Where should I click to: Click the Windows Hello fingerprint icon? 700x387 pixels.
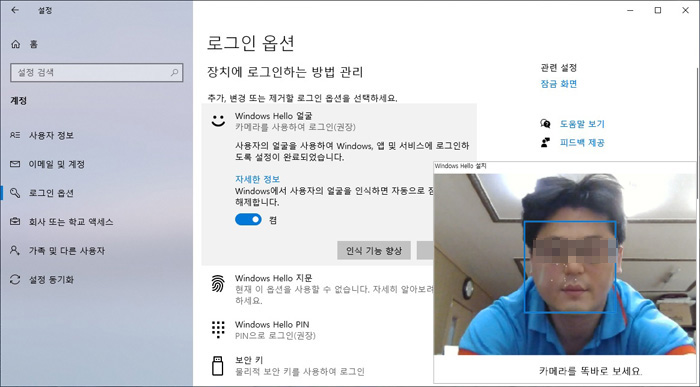pyautogui.click(x=218, y=283)
